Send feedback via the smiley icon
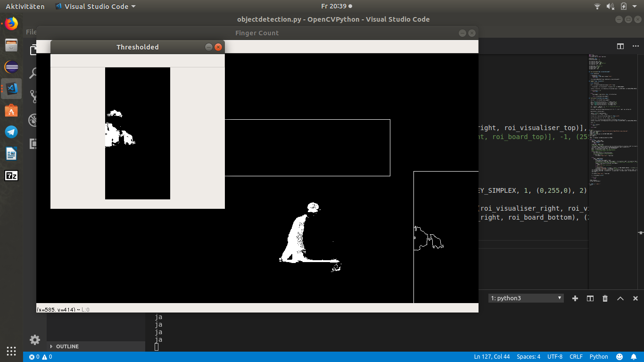The image size is (644, 362). pyautogui.click(x=620, y=357)
